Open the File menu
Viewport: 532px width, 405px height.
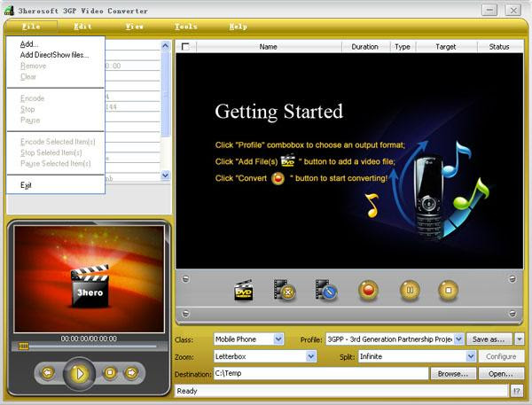pyautogui.click(x=31, y=27)
